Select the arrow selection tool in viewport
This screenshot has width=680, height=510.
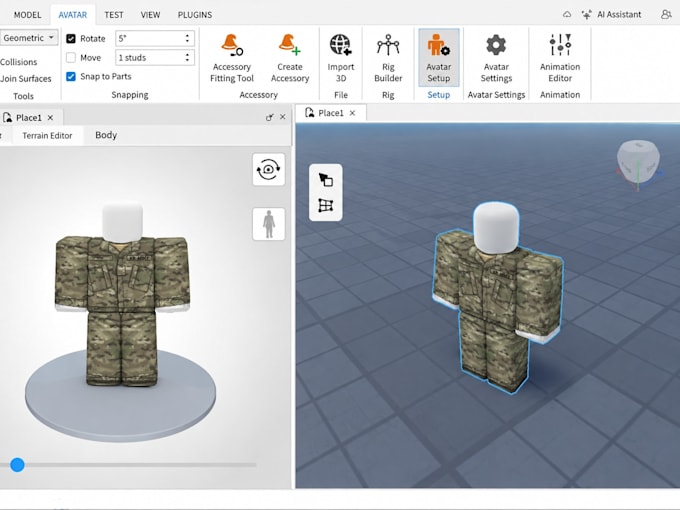tap(326, 179)
